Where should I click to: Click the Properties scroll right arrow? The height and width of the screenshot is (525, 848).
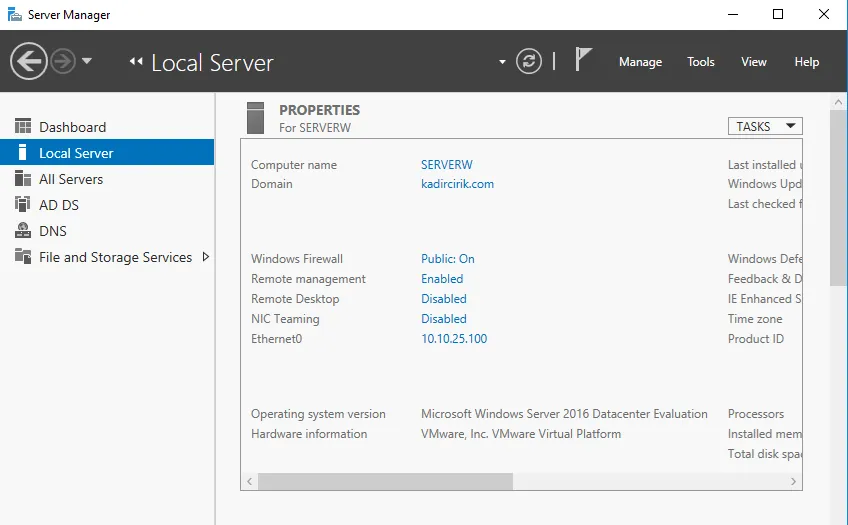click(793, 481)
